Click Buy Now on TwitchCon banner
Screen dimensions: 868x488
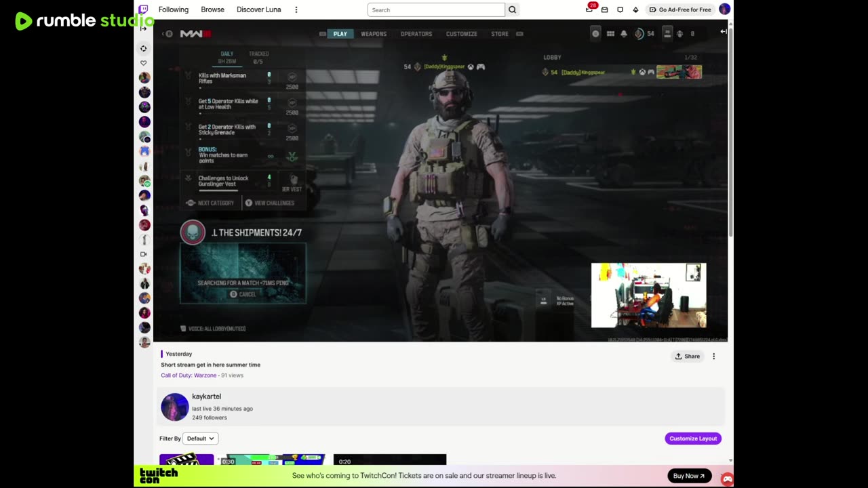pos(690,476)
